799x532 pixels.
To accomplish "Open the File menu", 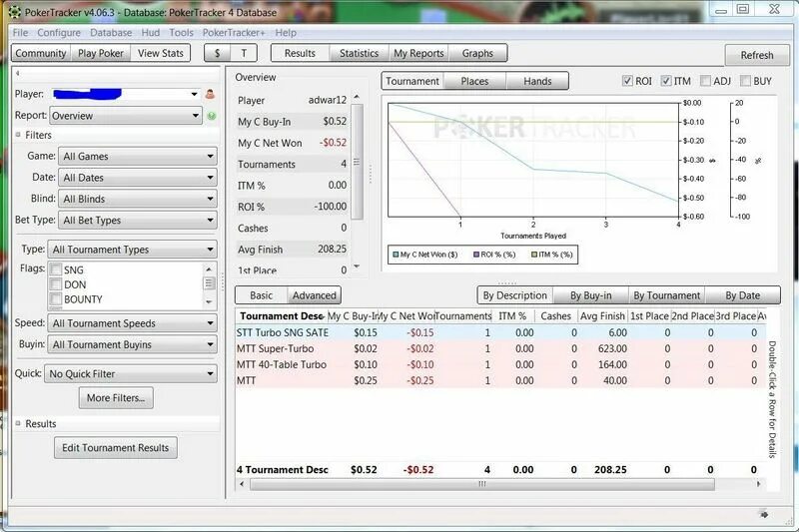I will [x=20, y=33].
